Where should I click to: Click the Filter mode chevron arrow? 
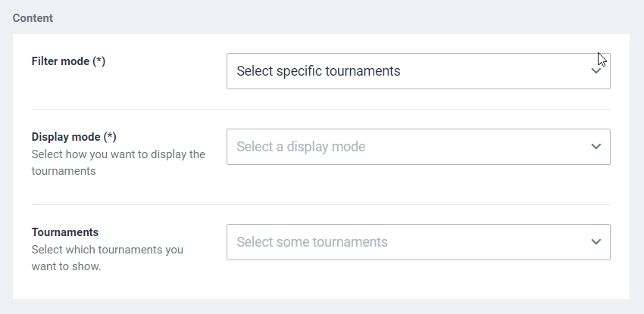(596, 71)
